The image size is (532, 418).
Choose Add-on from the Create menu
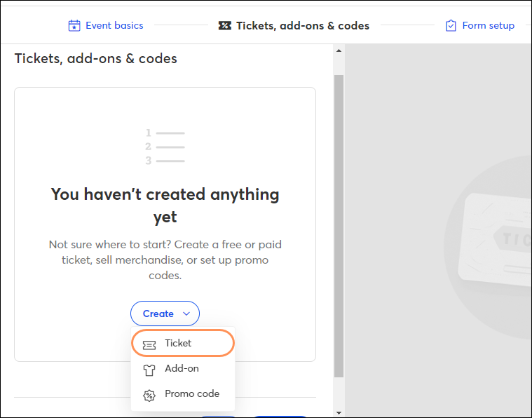pyautogui.click(x=183, y=369)
